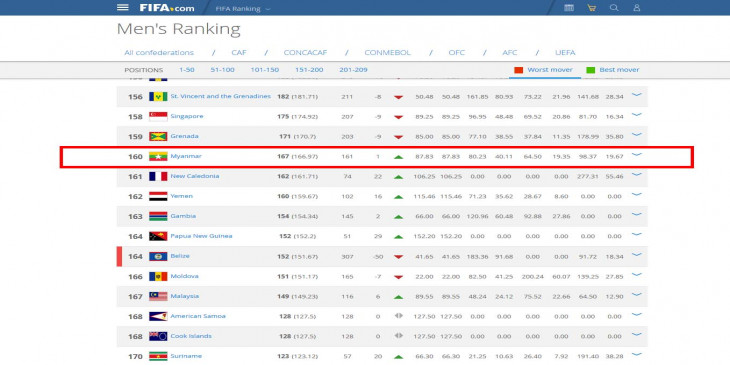The width and height of the screenshot is (730, 365).
Task: Click the FIFA.com logo
Action: [x=167, y=8]
